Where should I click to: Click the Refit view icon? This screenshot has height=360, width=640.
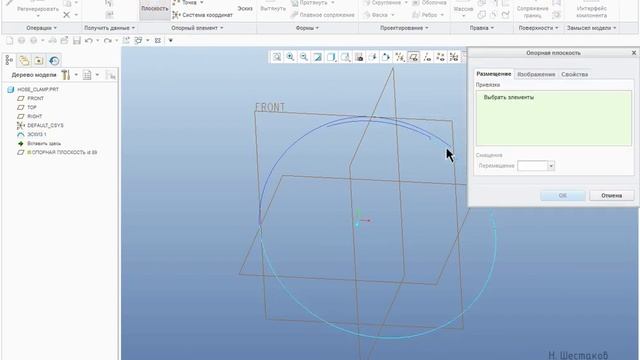[x=277, y=57]
